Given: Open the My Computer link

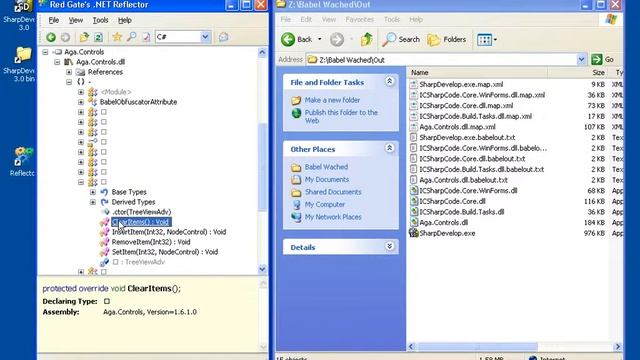Looking at the screenshot, I should click(x=324, y=204).
